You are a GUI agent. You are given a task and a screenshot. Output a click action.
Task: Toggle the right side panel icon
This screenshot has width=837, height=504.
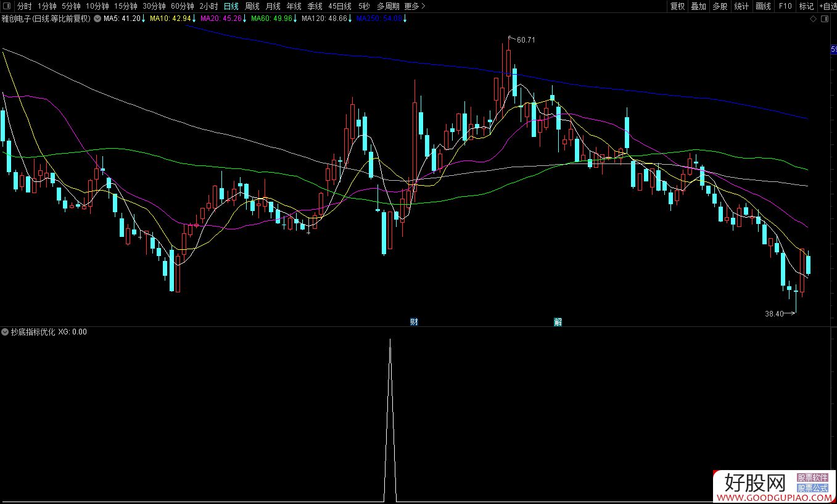pos(825,19)
